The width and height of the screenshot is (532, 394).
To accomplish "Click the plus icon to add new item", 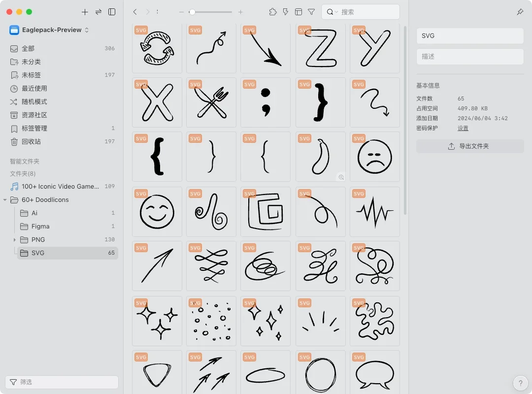I will tap(85, 12).
